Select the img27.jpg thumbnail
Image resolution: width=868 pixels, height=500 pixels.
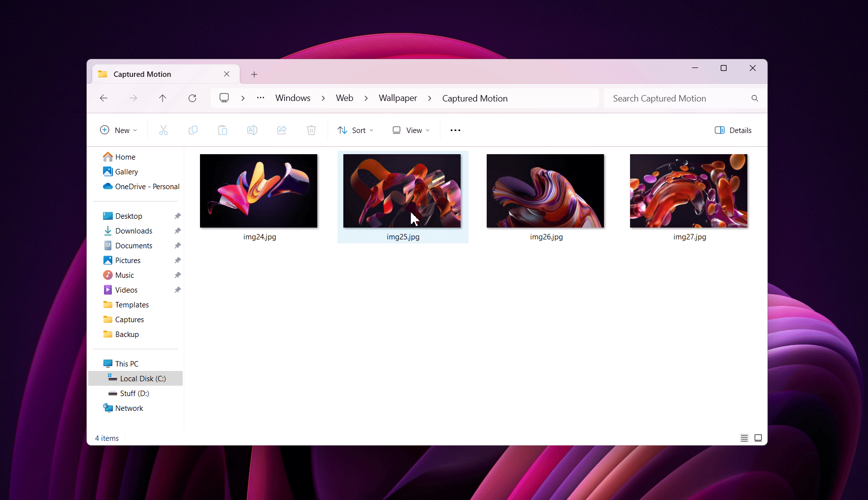[x=688, y=191]
